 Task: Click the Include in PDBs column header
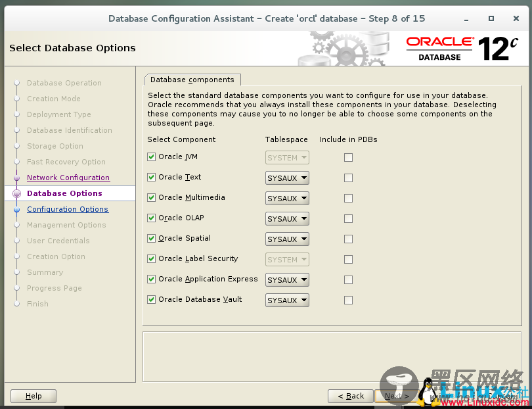click(x=349, y=139)
